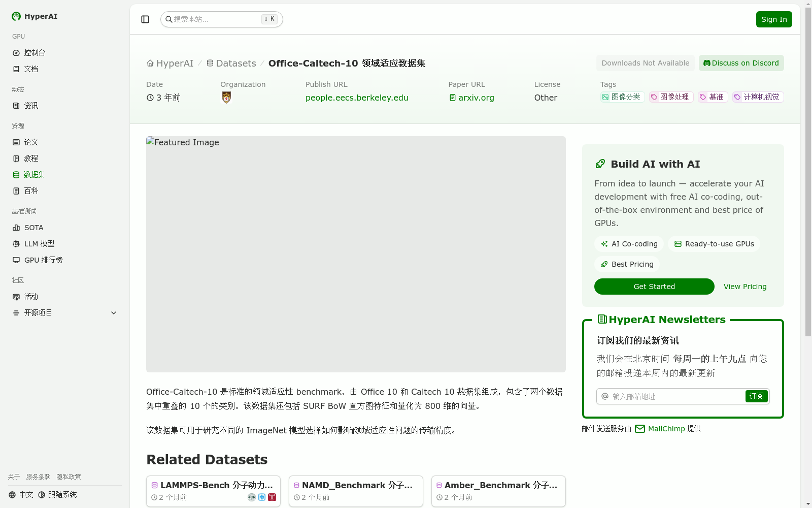Image resolution: width=812 pixels, height=508 pixels.
Task: Click the Other license value
Action: coord(546,98)
